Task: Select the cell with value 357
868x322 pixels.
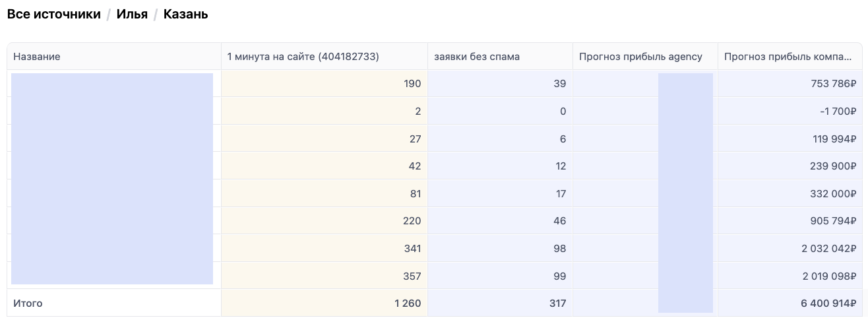Action: point(412,276)
